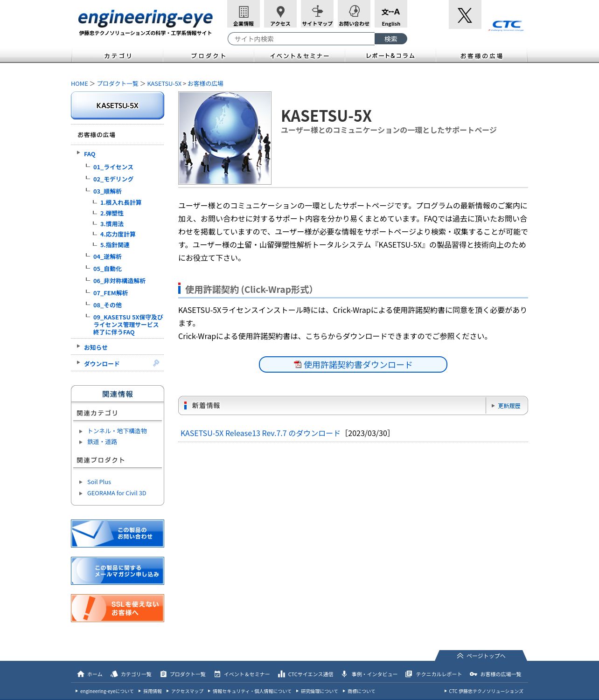Click SSLを使えないお客様へ banner
Screen dimensions: 599x700
[118, 608]
